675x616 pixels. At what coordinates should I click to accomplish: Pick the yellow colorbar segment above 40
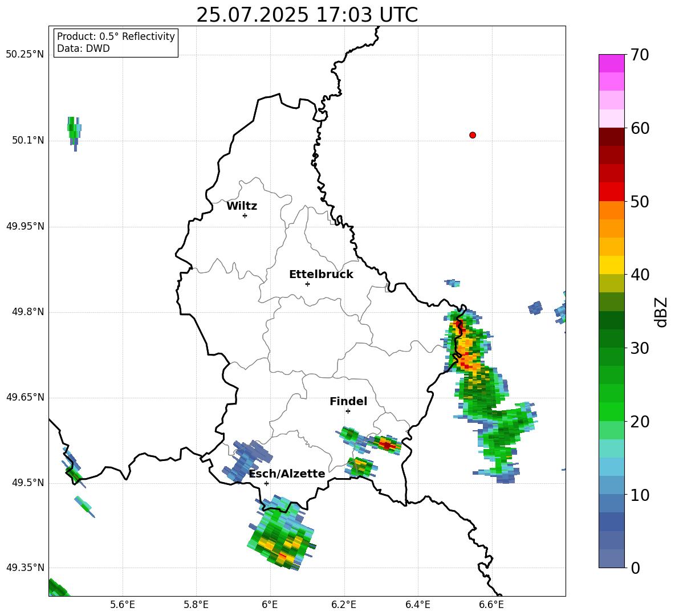point(611,265)
